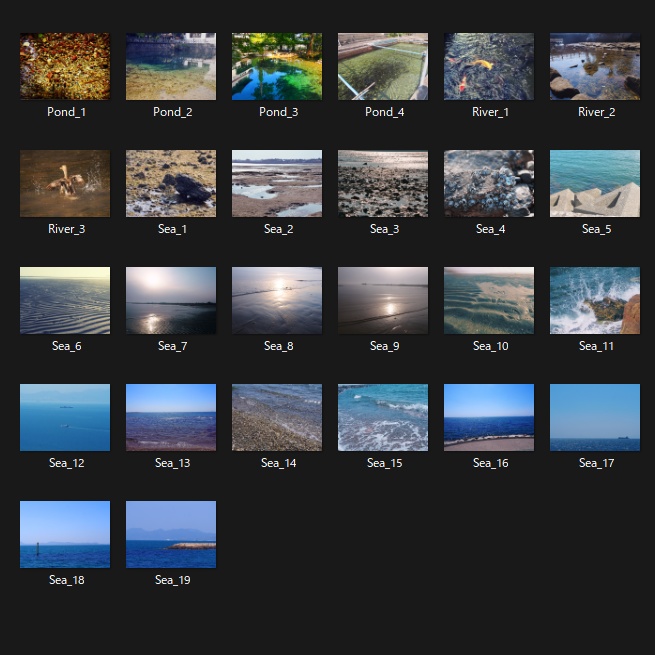The image size is (655, 655).
Task: Click the 'River_2' file name label
Action: pyautogui.click(x=597, y=112)
